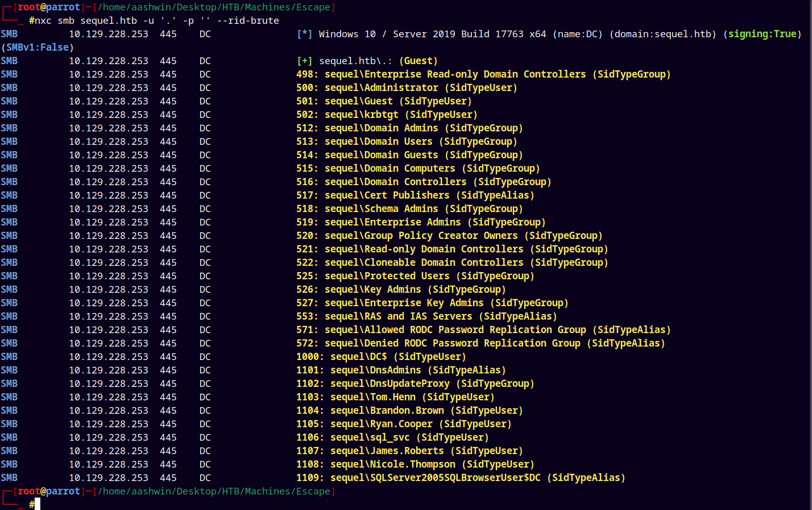Click the SMB label in the krbtgt row

[9, 115]
